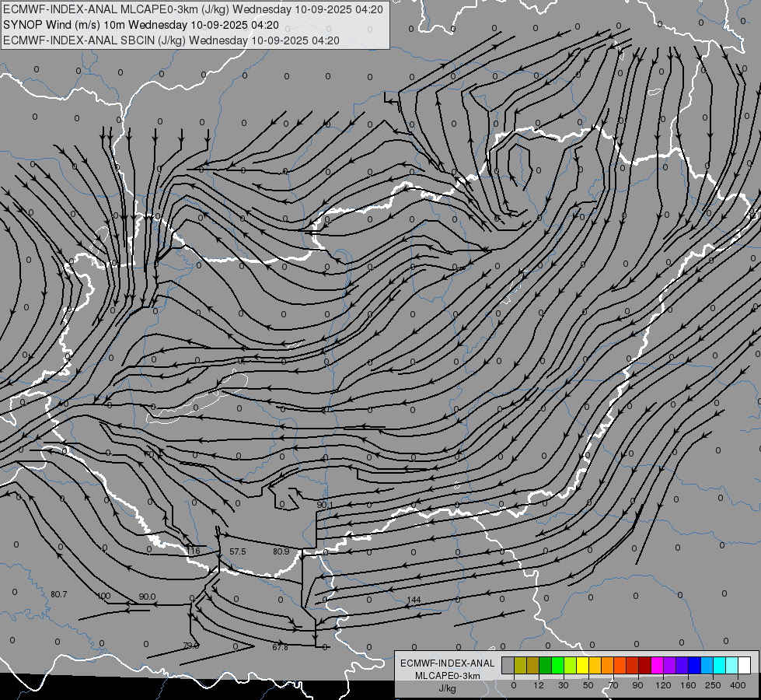Select the dark green legend swatch
The image size is (761, 700).
(x=546, y=665)
